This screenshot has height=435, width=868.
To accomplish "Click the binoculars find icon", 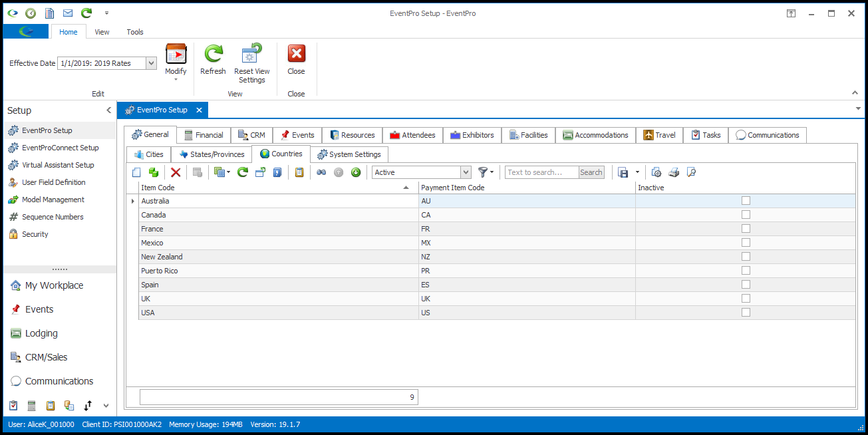I will click(321, 172).
